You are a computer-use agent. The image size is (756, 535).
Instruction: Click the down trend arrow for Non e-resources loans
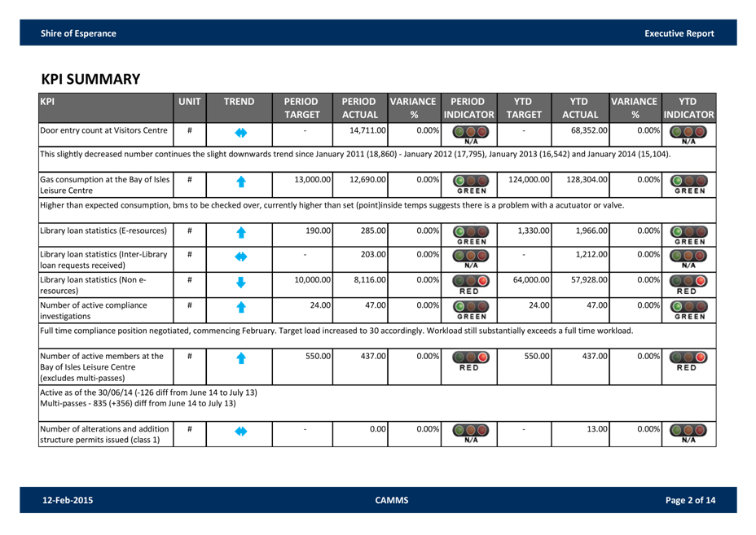point(240,283)
